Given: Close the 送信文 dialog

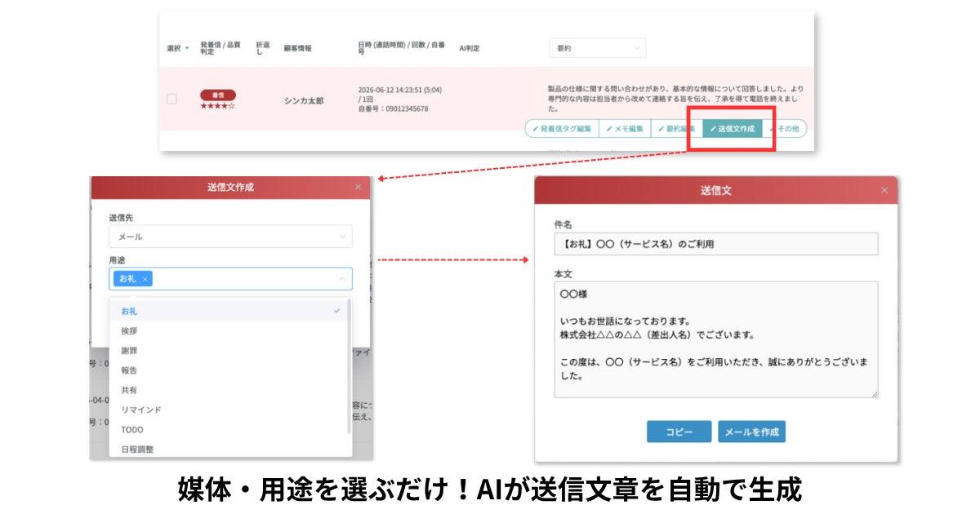Looking at the screenshot, I should point(884,190).
